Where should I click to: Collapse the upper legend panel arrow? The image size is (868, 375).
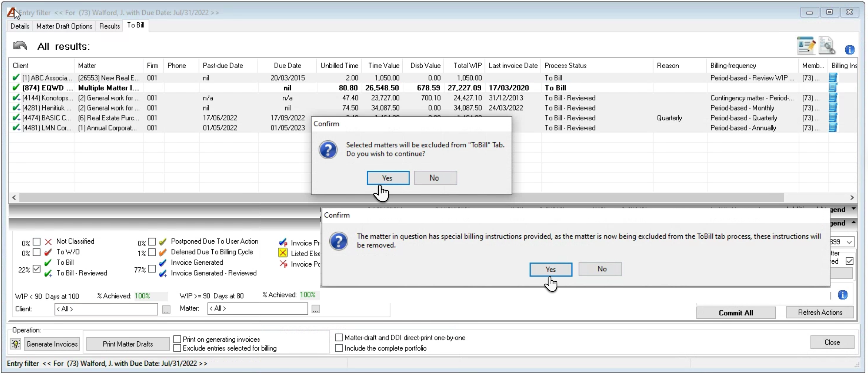pos(853,209)
